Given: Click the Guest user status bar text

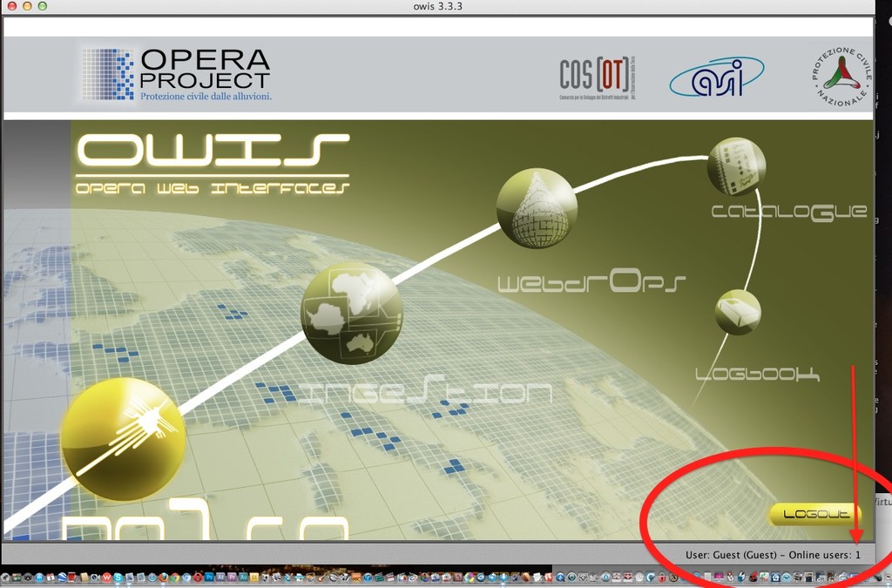Looking at the screenshot, I should coord(772,555).
